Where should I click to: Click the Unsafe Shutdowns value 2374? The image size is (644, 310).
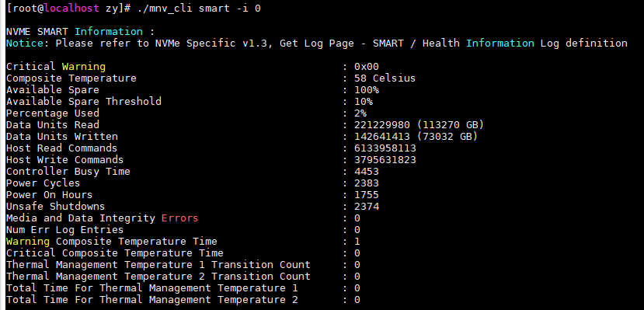(x=367, y=206)
